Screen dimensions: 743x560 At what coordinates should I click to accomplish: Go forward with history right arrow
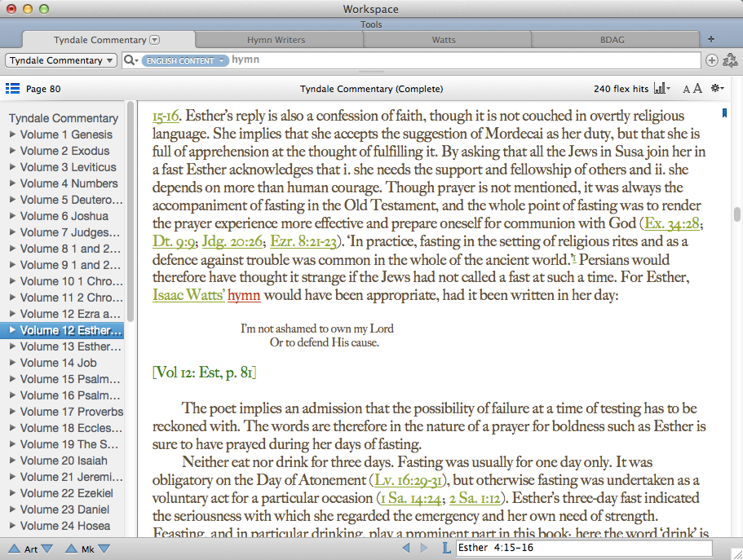423,548
